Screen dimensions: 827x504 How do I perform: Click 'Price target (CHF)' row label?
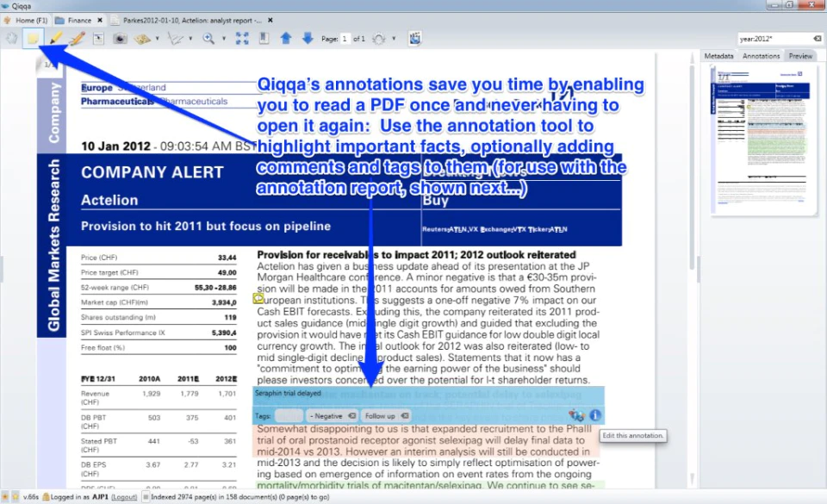click(x=109, y=272)
